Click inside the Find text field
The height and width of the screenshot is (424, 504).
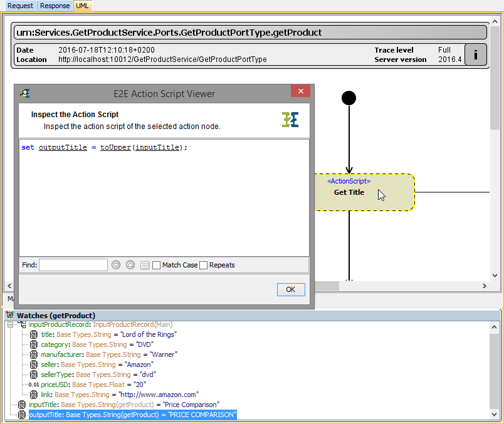point(73,264)
